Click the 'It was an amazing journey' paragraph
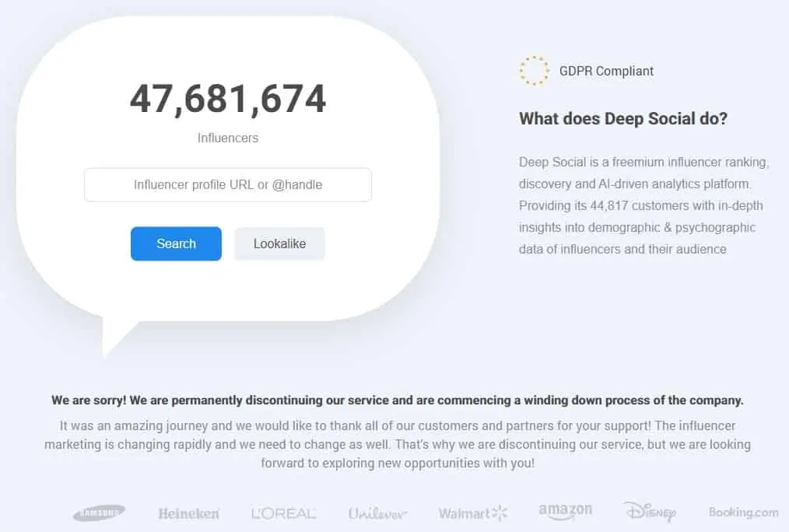This screenshot has width=789, height=532. tap(397, 444)
